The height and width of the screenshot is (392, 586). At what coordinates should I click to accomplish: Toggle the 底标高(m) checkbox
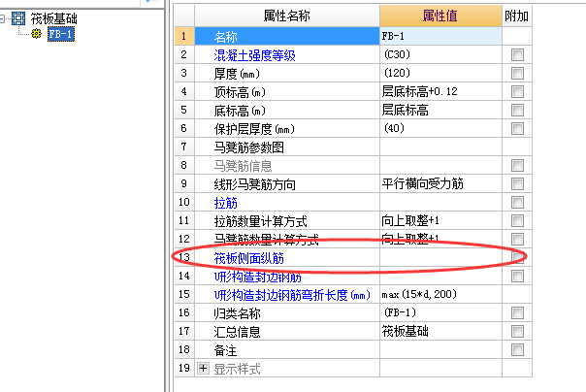click(x=517, y=111)
